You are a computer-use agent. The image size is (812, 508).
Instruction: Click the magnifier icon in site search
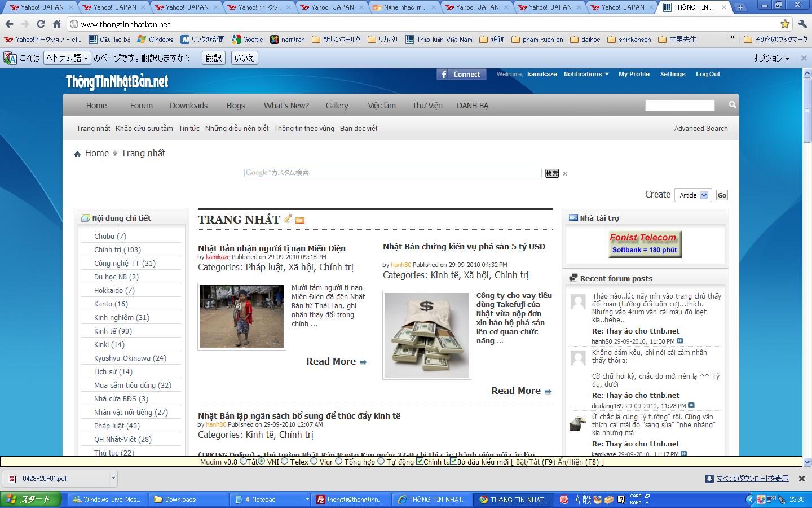click(x=732, y=105)
